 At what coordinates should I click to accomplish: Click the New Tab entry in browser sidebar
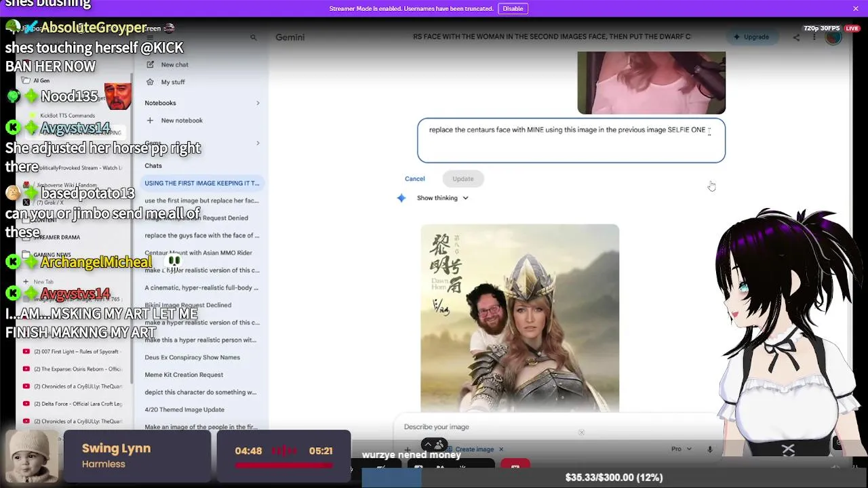[39, 282]
